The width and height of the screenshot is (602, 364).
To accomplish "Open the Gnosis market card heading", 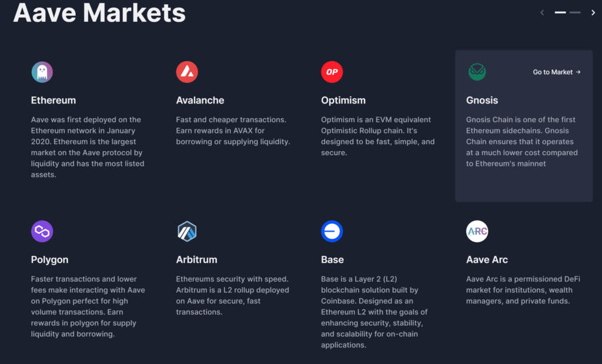I will coord(482,100).
